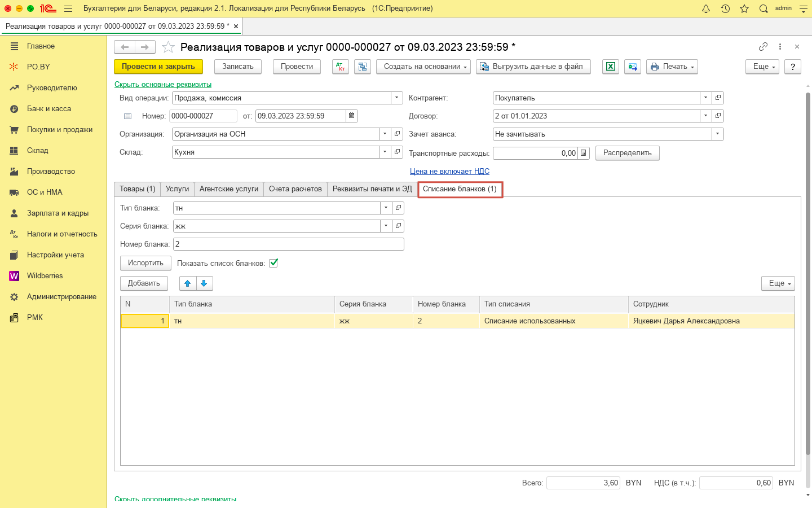Image resolution: width=812 pixels, height=508 pixels.
Task: Click the Номер бланка input field
Action: pos(288,244)
